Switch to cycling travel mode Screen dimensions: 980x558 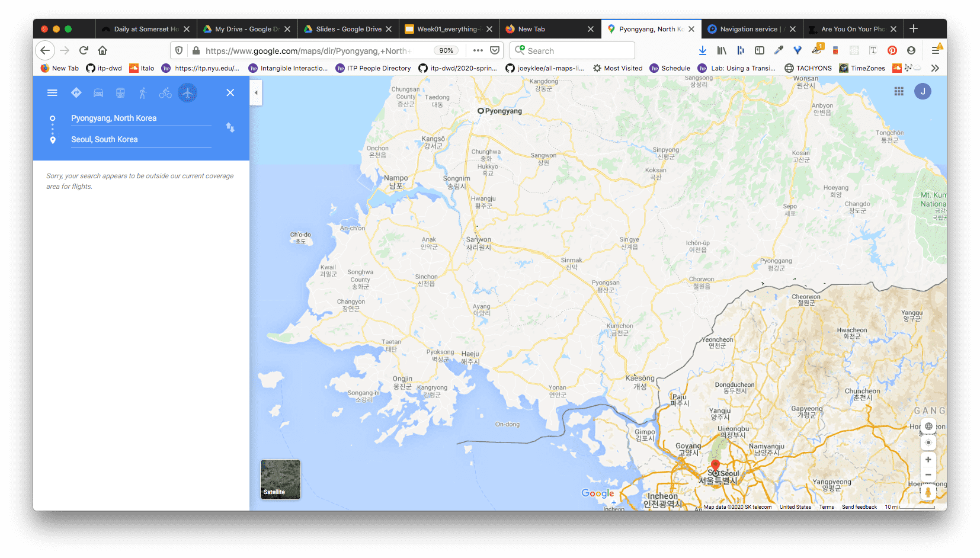[165, 93]
